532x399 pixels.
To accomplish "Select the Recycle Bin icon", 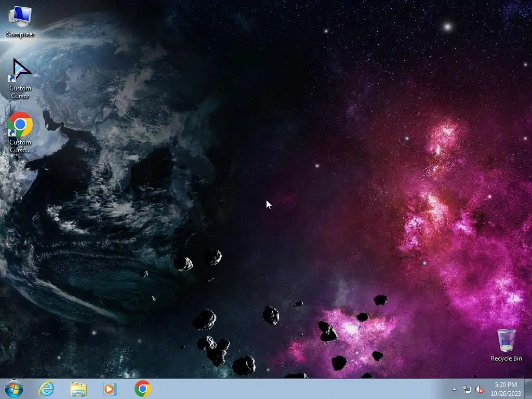I will click(x=506, y=345).
